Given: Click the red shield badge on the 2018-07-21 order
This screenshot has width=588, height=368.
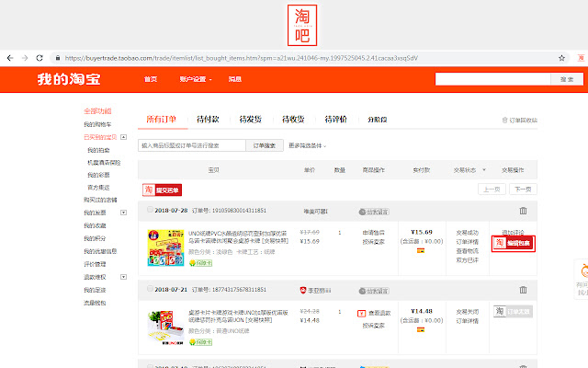Looking at the screenshot, I should [x=303, y=291].
